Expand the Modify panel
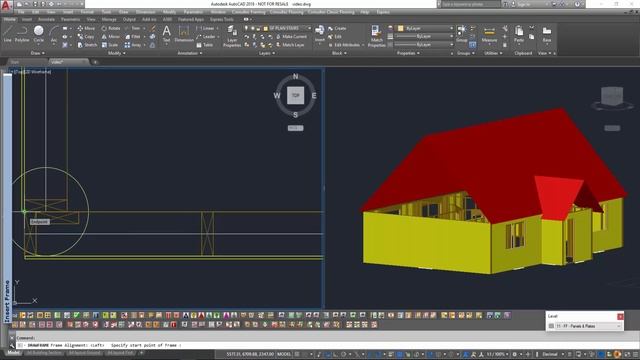This screenshot has width=640, height=360. (x=116, y=53)
